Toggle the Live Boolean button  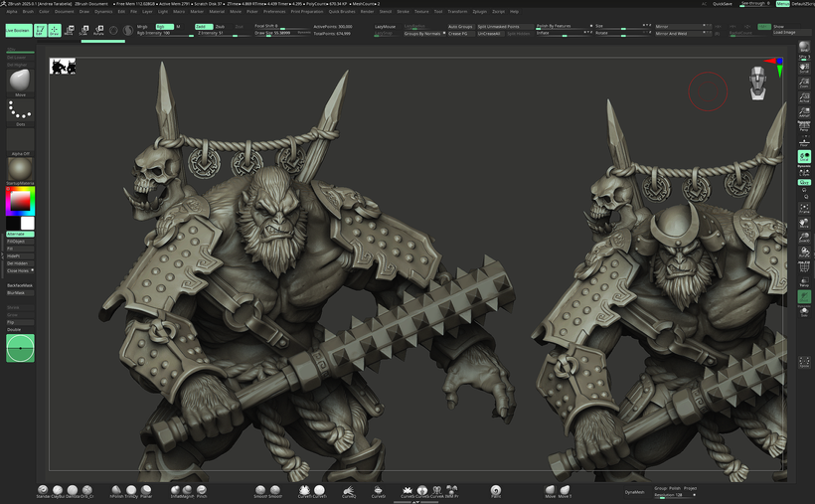[x=17, y=31]
